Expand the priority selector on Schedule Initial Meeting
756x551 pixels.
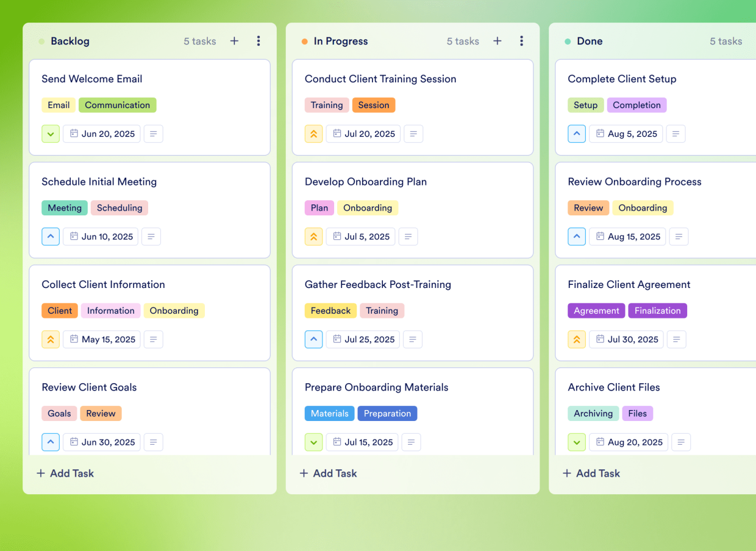pos(51,236)
